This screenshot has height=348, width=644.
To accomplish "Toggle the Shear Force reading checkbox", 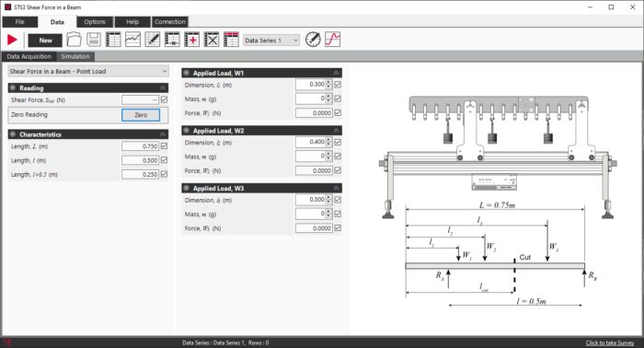I will [165, 99].
